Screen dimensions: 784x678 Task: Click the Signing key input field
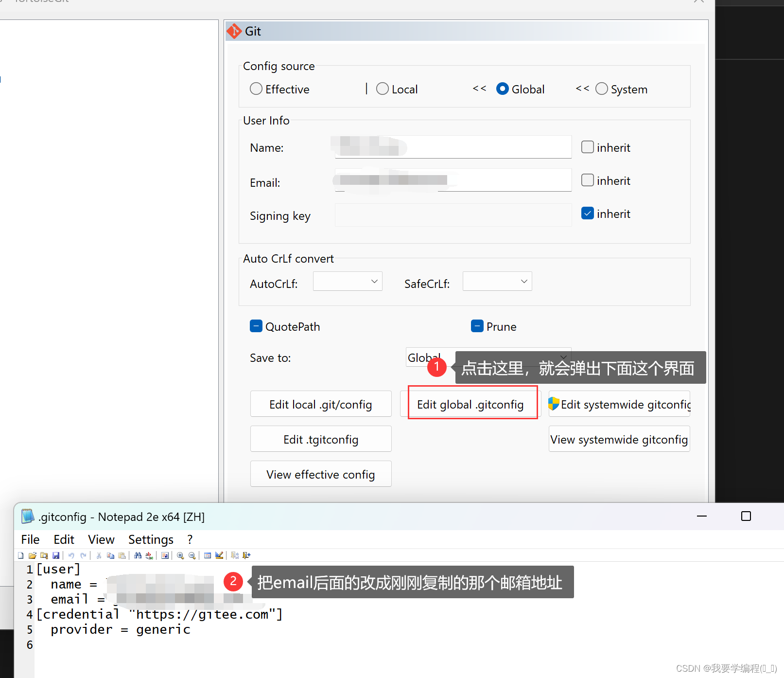tap(453, 214)
